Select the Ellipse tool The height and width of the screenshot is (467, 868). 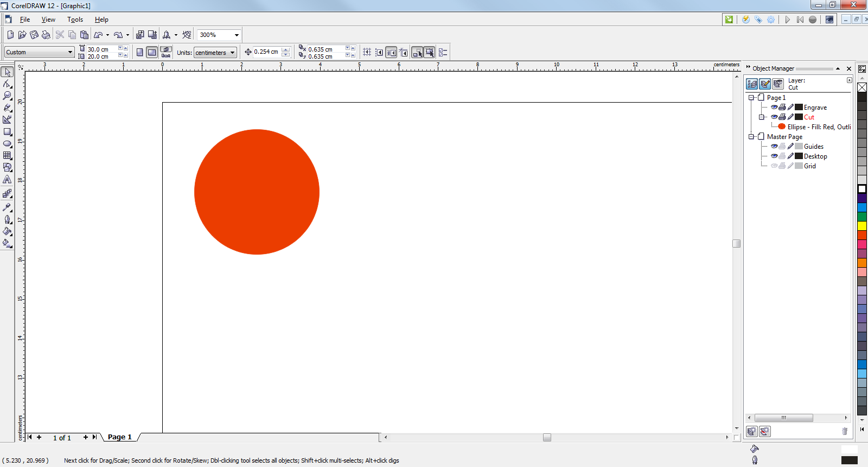click(x=7, y=143)
